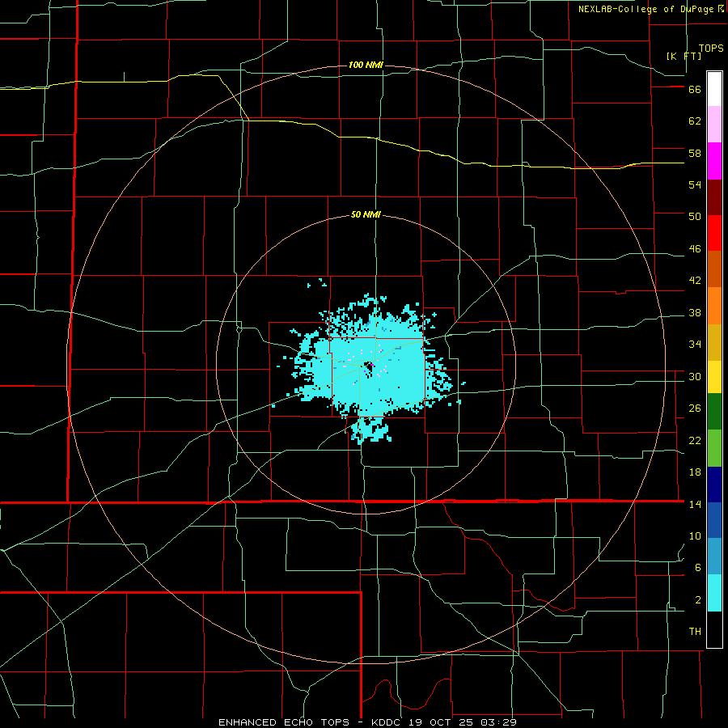Click the orange 42 kft legend swatch
This screenshot has width=728, height=728.
tap(714, 306)
